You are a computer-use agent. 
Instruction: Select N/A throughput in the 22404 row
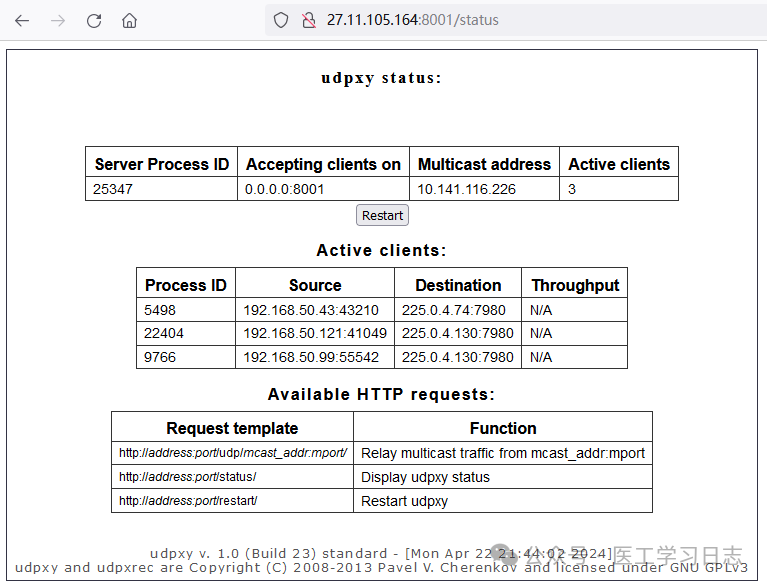coord(541,333)
